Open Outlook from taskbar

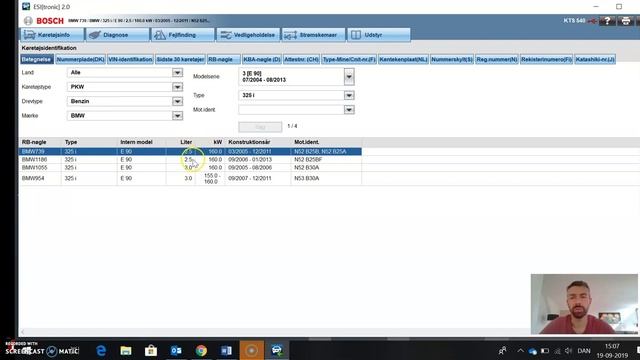(176, 350)
